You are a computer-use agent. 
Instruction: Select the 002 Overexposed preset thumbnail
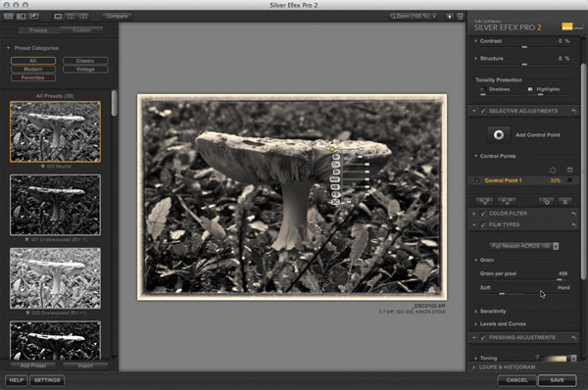(55, 278)
